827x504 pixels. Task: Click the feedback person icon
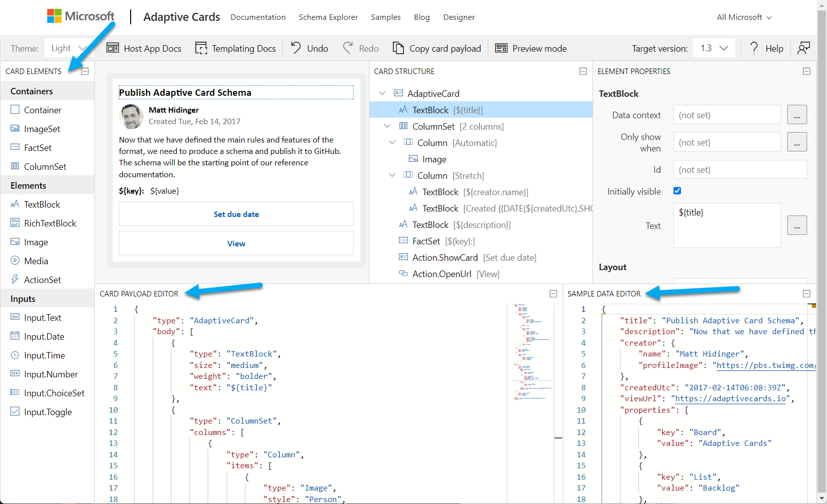804,48
